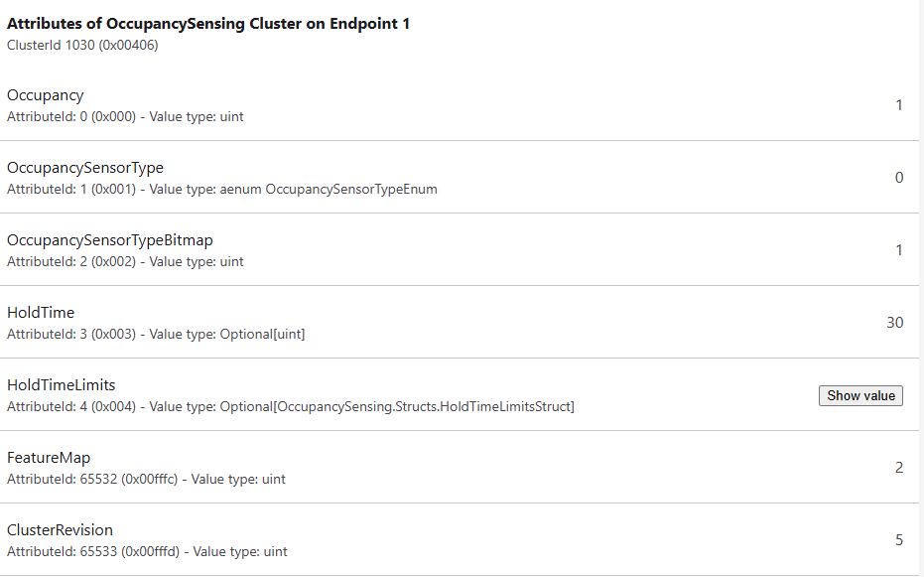The height and width of the screenshot is (577, 924).
Task: Click the Show value button for HoldTimeLimits
Action: (860, 395)
